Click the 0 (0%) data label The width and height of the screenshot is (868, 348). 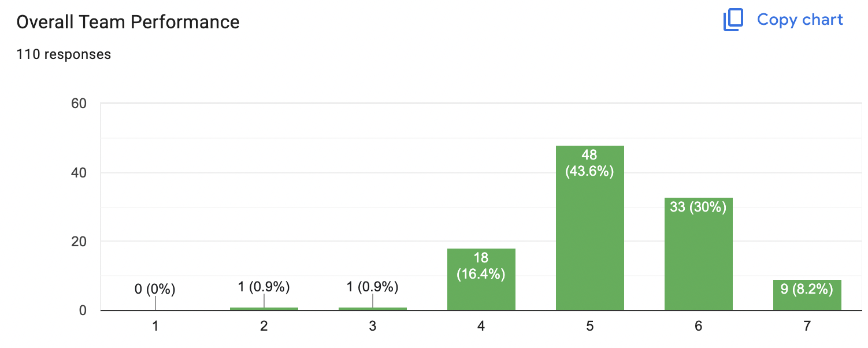[155, 288]
